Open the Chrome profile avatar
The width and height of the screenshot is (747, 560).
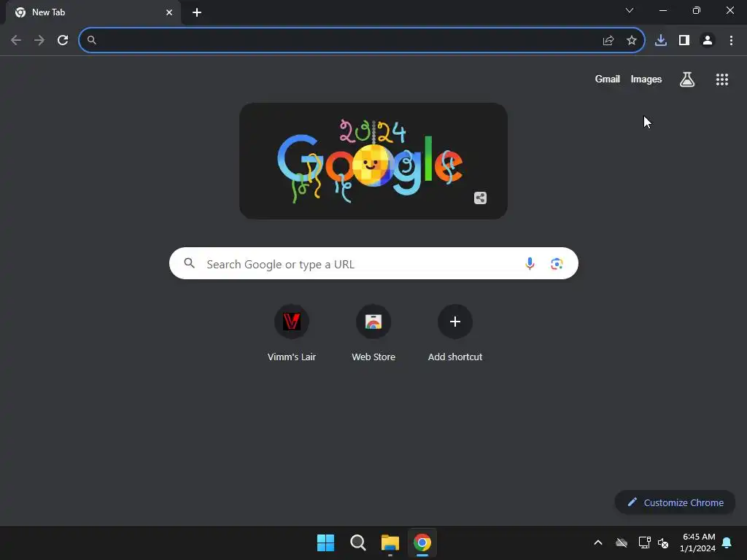708,41
